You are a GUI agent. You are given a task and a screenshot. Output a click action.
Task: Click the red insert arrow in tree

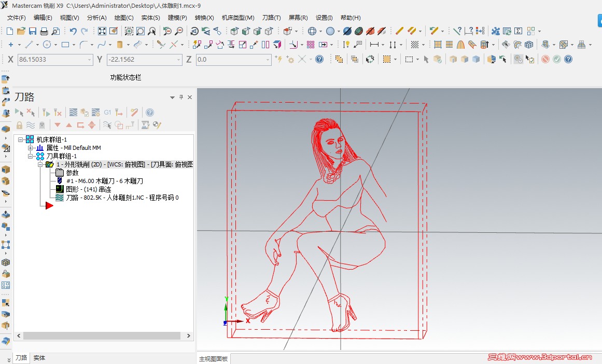point(49,206)
